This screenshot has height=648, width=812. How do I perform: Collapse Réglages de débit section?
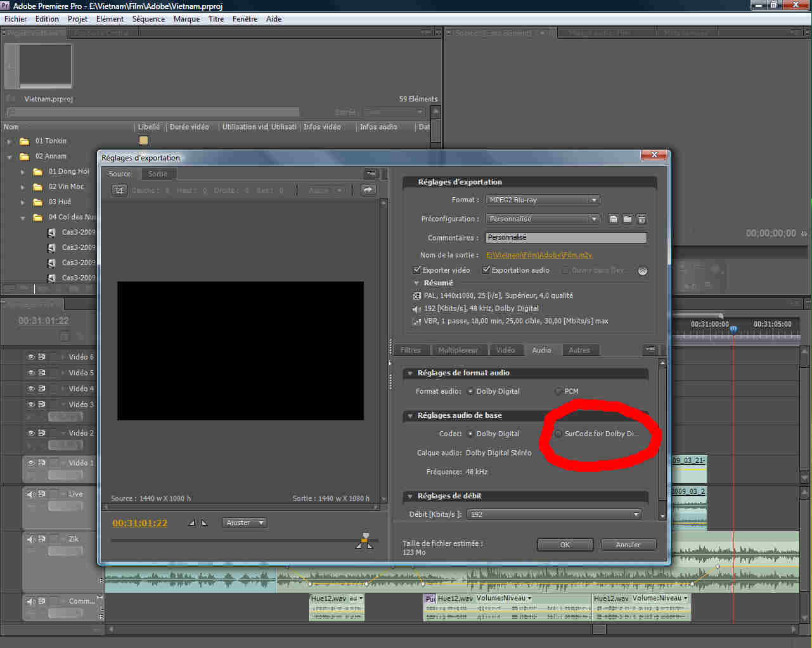(410, 496)
